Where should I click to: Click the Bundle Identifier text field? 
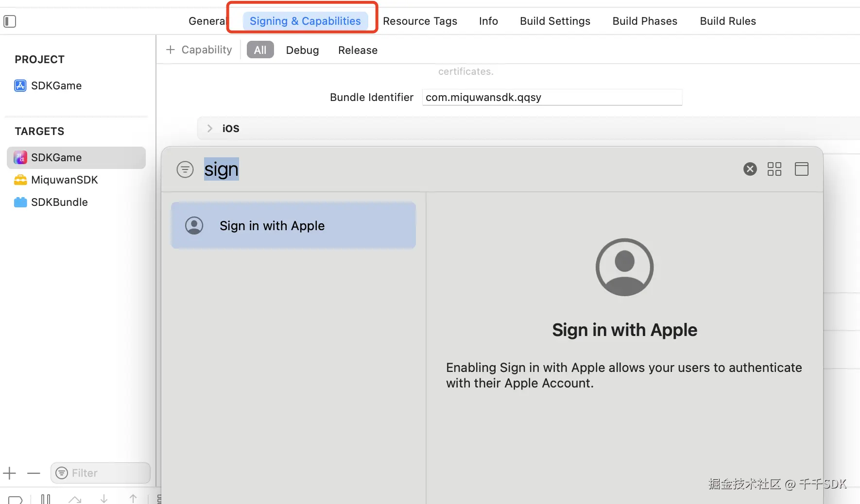click(552, 97)
